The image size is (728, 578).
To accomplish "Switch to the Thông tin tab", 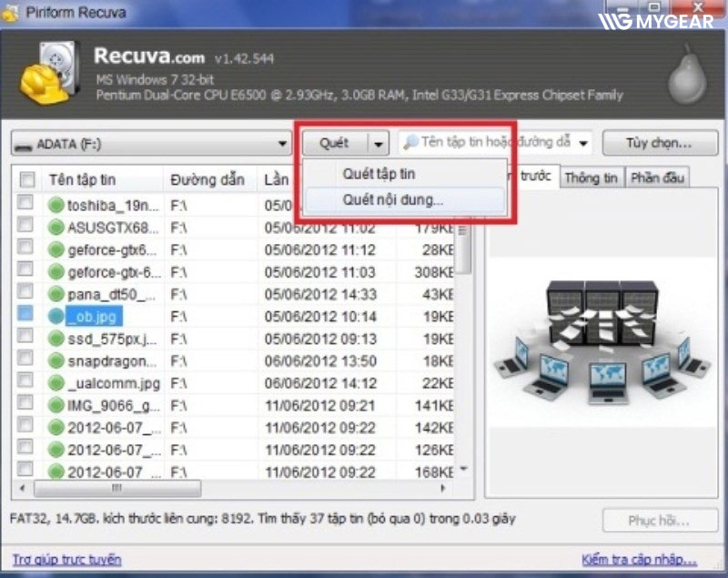I will (591, 178).
